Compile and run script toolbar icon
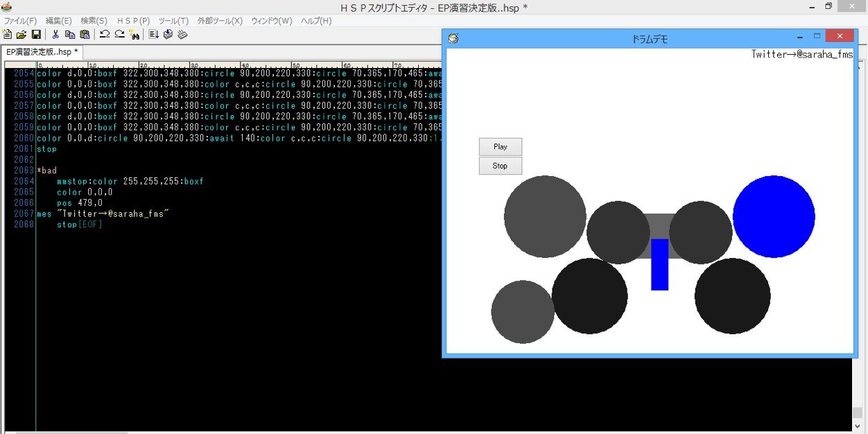 (x=153, y=34)
